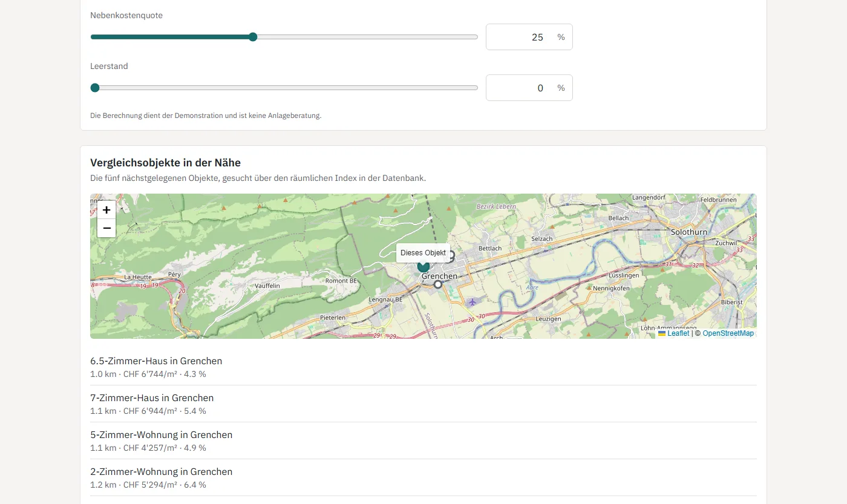This screenshot has height=504, width=847.
Task: Click the Leerstand slider handle
Action: [x=95, y=88]
